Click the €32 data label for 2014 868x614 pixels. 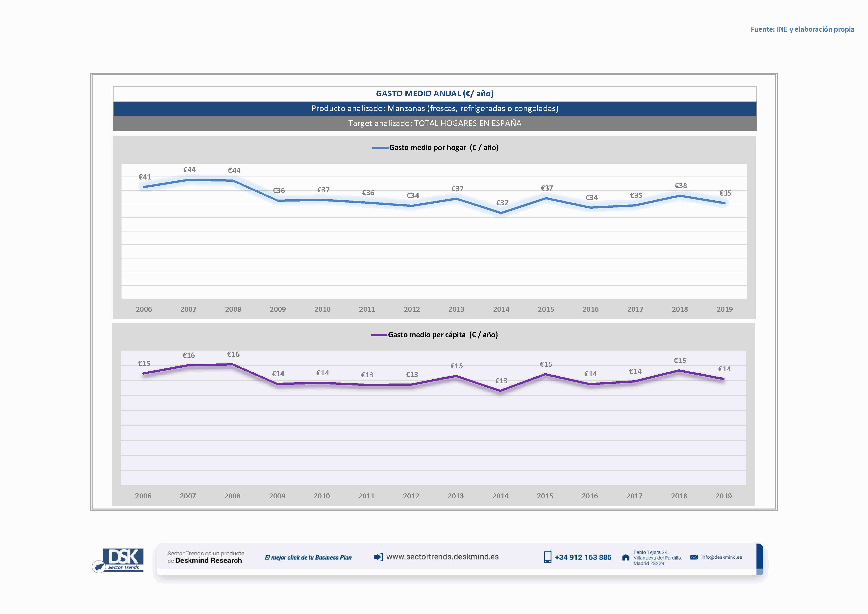coord(502,203)
